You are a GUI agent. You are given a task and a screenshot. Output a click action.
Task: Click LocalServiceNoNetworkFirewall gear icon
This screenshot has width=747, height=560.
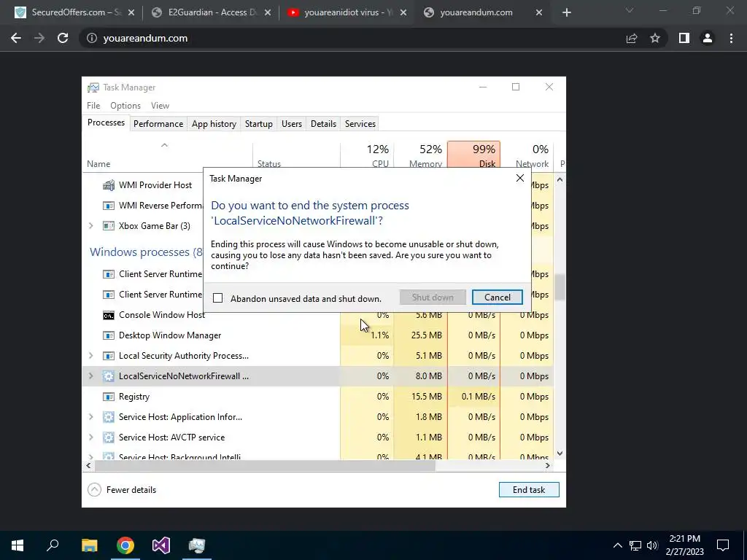click(x=109, y=376)
